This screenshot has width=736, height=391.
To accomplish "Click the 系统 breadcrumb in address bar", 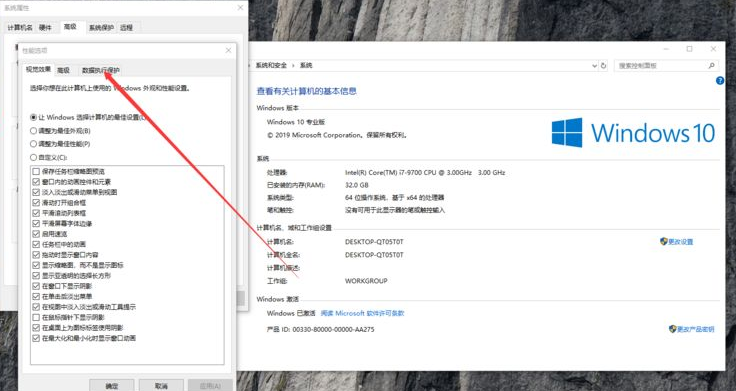I will (x=306, y=66).
